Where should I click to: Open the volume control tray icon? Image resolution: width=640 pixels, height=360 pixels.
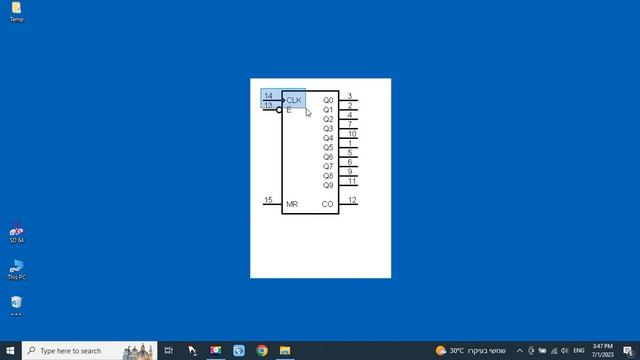564,351
